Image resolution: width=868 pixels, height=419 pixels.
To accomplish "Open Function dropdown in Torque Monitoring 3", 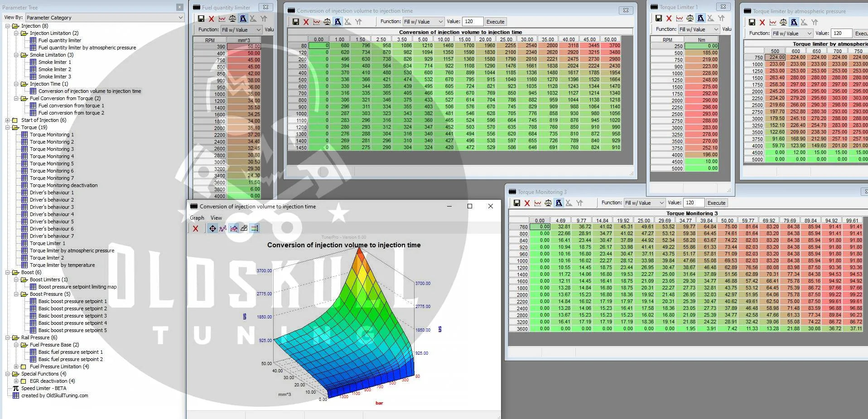I will click(x=644, y=203).
